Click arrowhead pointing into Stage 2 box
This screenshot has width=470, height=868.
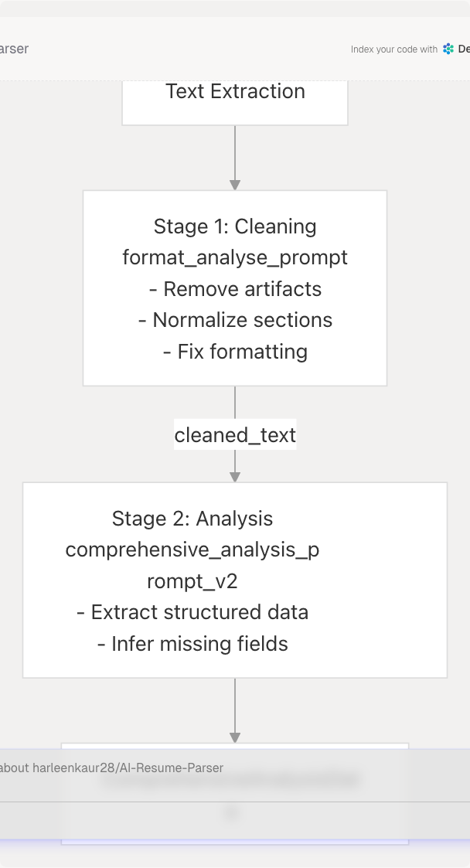(x=235, y=477)
